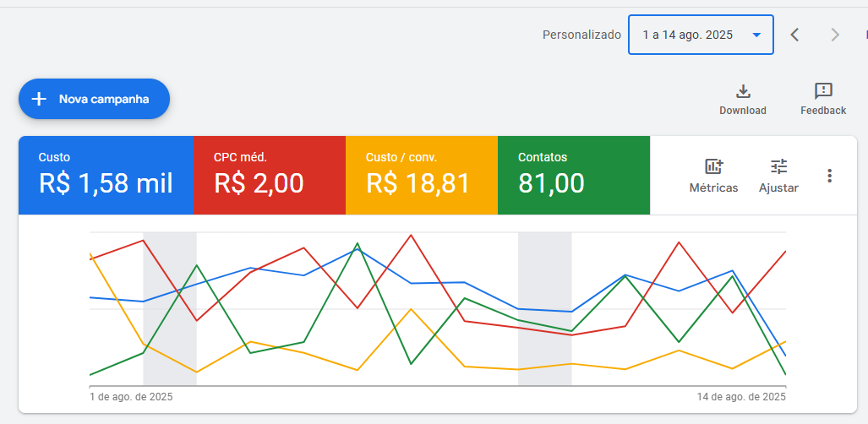Click the yellow line's middle peak in chart
The image size is (868, 424).
point(411,309)
